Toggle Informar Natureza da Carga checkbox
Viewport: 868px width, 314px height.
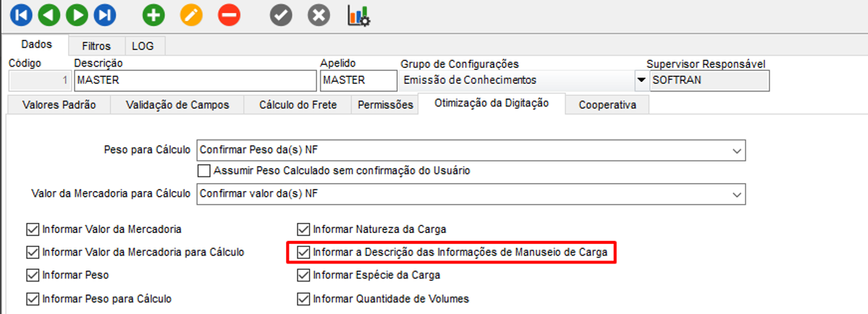(x=303, y=229)
